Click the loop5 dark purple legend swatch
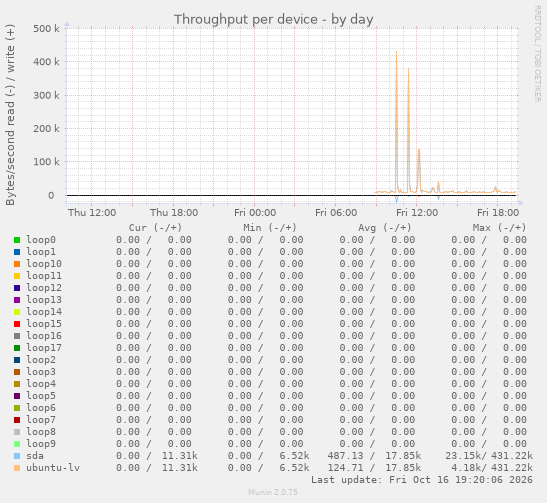Screen dimensions: 547x503 pyautogui.click(x=17, y=396)
